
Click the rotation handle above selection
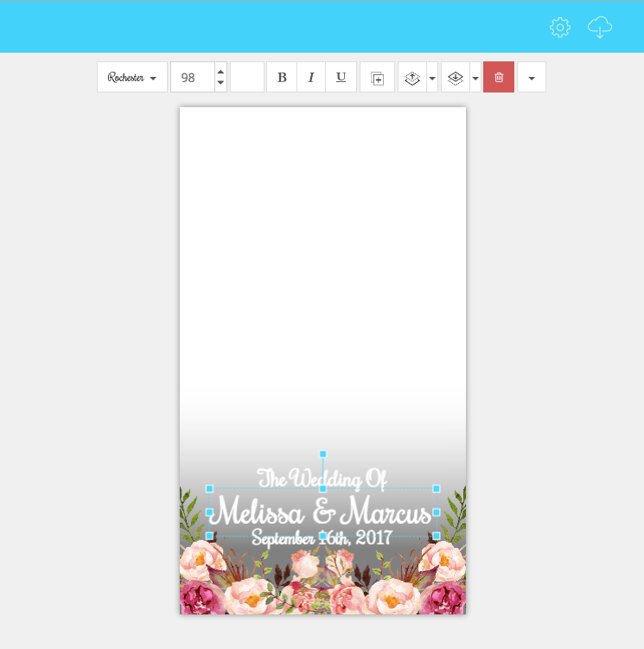322,454
